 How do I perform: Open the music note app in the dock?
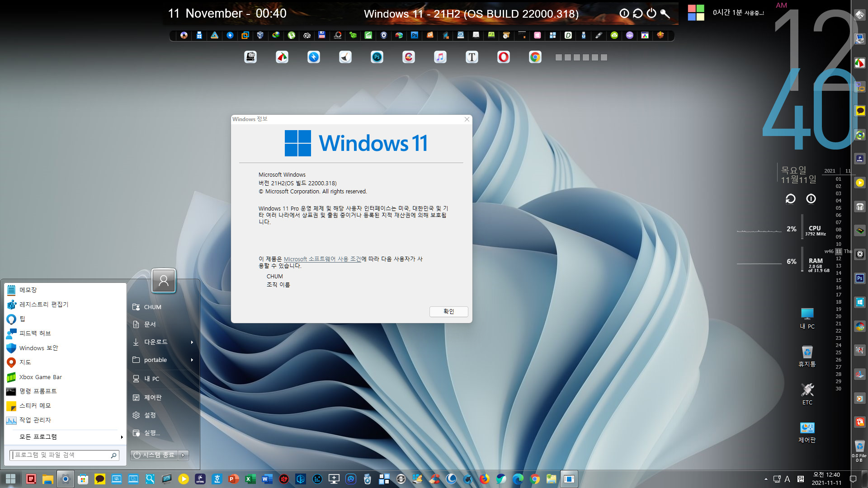440,57
